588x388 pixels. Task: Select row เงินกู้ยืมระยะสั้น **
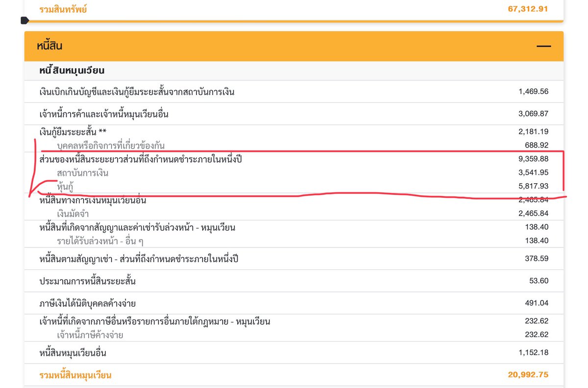click(x=294, y=132)
